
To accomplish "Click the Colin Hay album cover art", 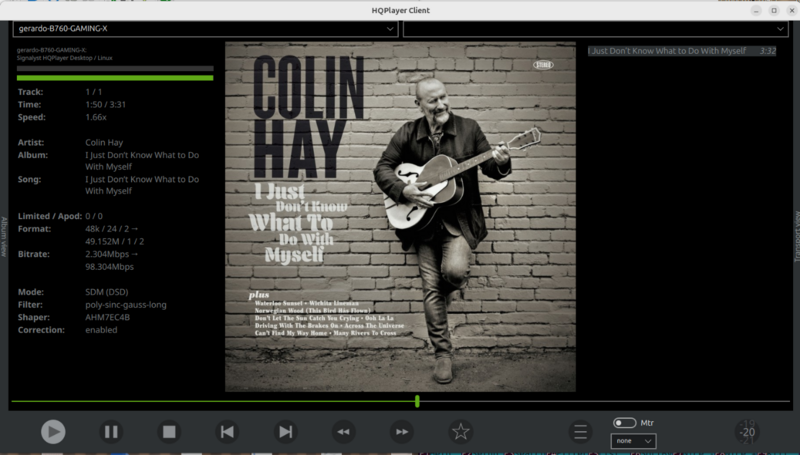I will pyautogui.click(x=401, y=217).
